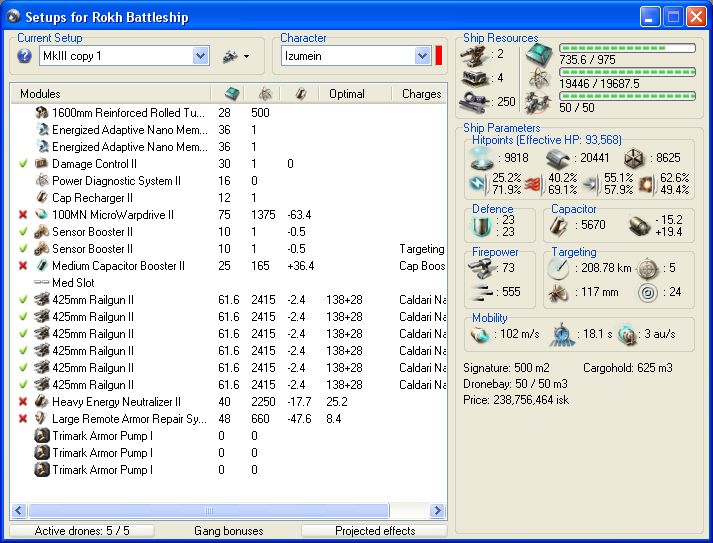Screen dimensions: 713x543
Task: Toggle Medium Capacitor Booster II red X status
Action: coord(23,266)
